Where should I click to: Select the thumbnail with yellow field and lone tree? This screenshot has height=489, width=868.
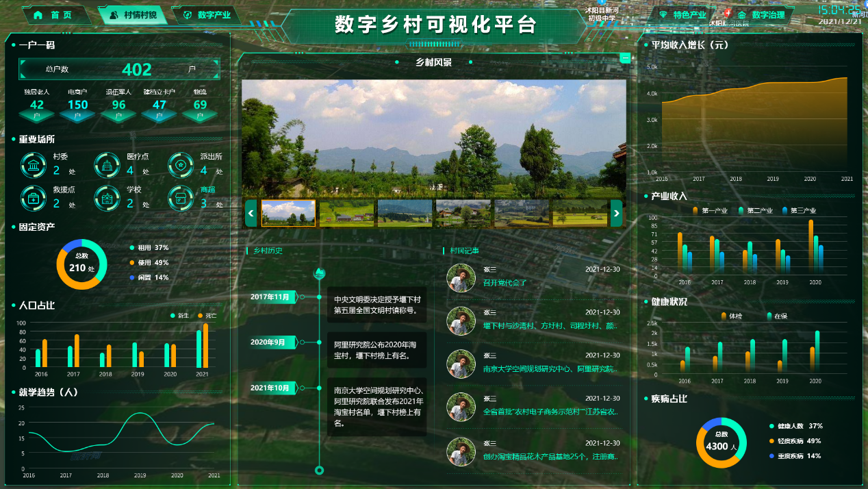click(579, 213)
